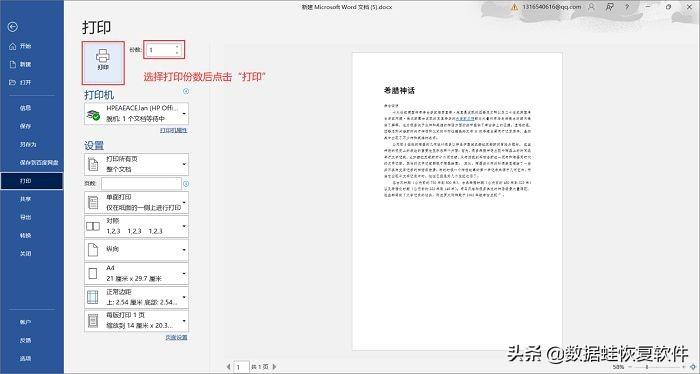Click the current page number box in preview

tap(241, 367)
